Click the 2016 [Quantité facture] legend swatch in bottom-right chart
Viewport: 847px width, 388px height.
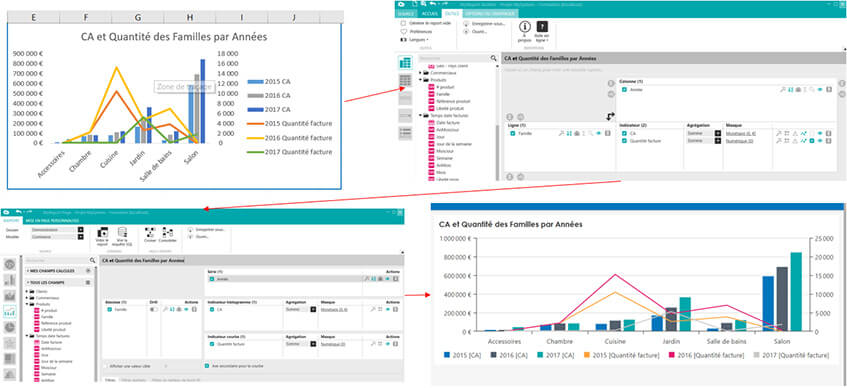click(673, 355)
